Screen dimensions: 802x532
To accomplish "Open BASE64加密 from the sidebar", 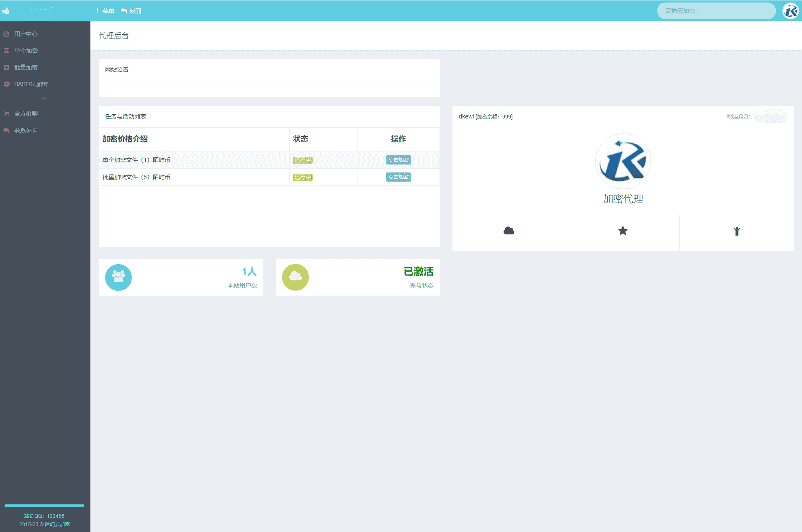I will 31,84.
